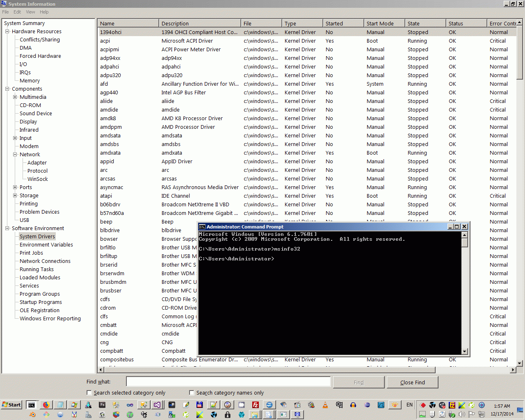Open Windows Error Reporting category
The height and width of the screenshot is (420, 525).
click(50, 319)
